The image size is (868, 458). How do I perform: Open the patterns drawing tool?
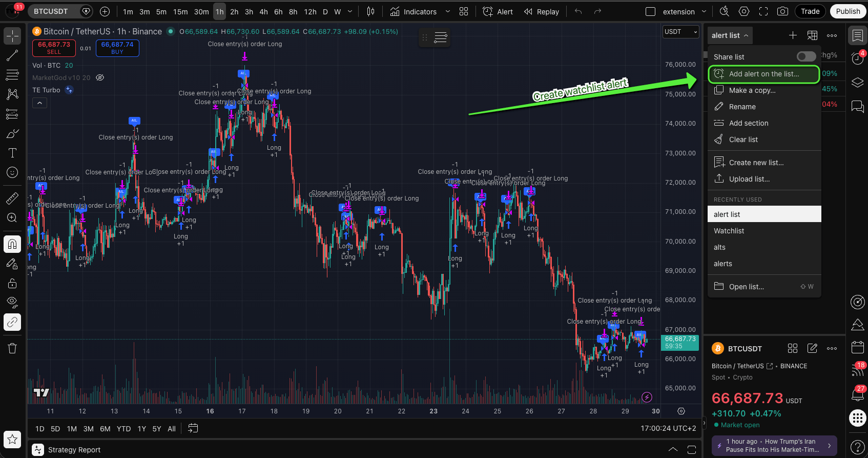12,94
